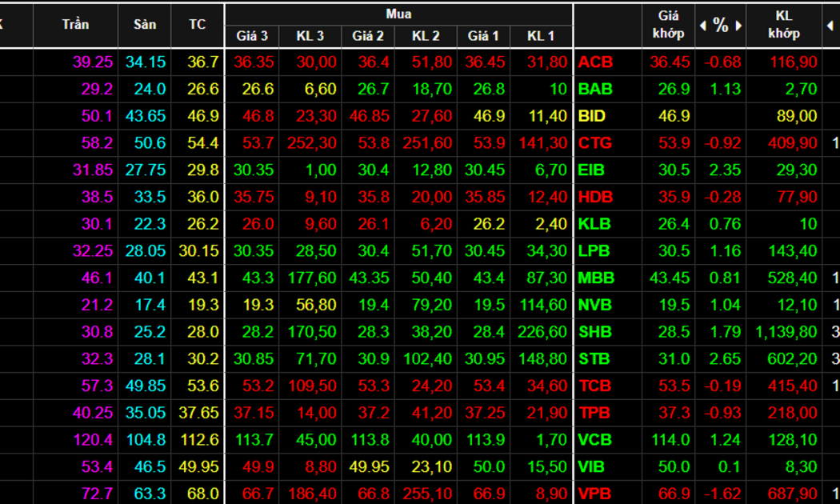Click VPB percent change -1.62

tap(722, 494)
